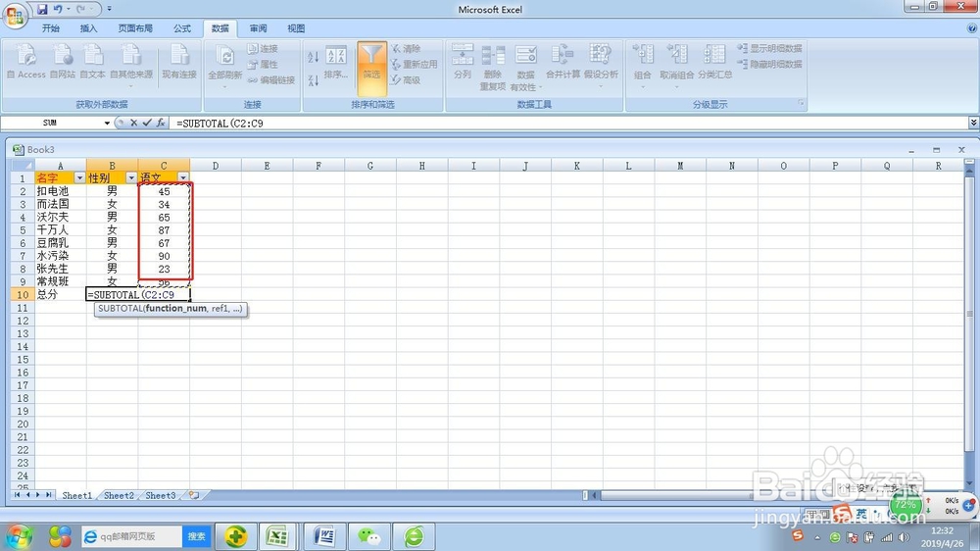980x551 pixels.
Task: Click the 总分 cell
Action: point(61,294)
